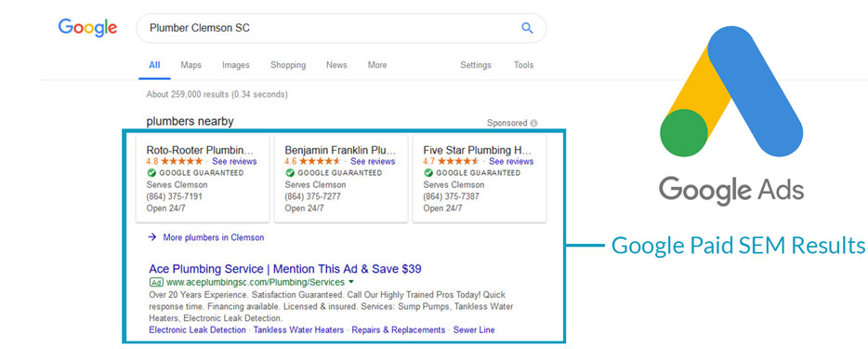Open the More search menu
The width and height of the screenshot is (868, 349).
(x=377, y=65)
